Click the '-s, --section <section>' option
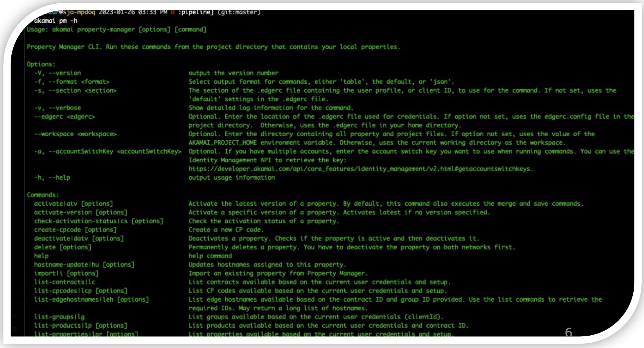Viewport: 644px width, 348px height. click(x=75, y=90)
